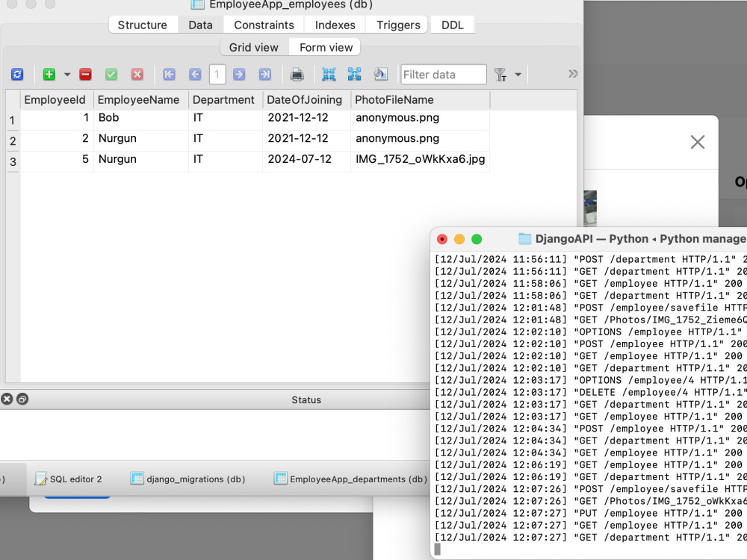747x560 pixels.
Task: Insert a new row with green plus
Action: pyautogui.click(x=49, y=74)
